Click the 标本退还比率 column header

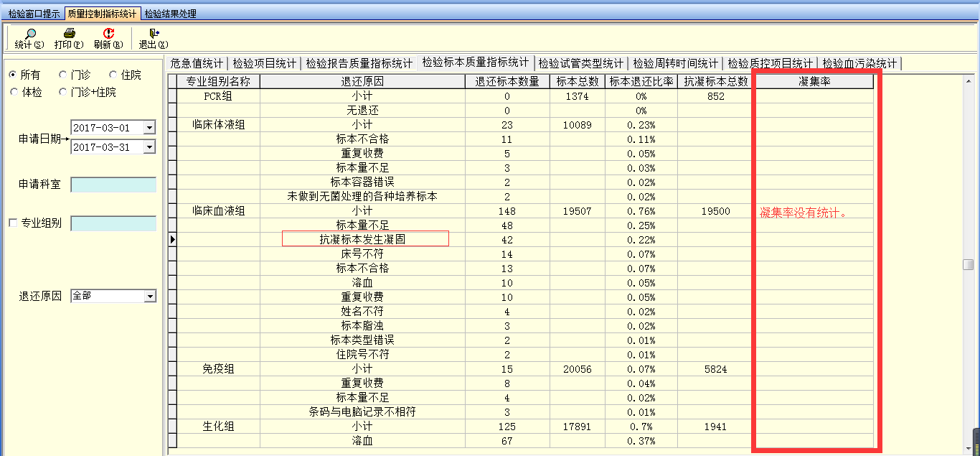pyautogui.click(x=641, y=82)
